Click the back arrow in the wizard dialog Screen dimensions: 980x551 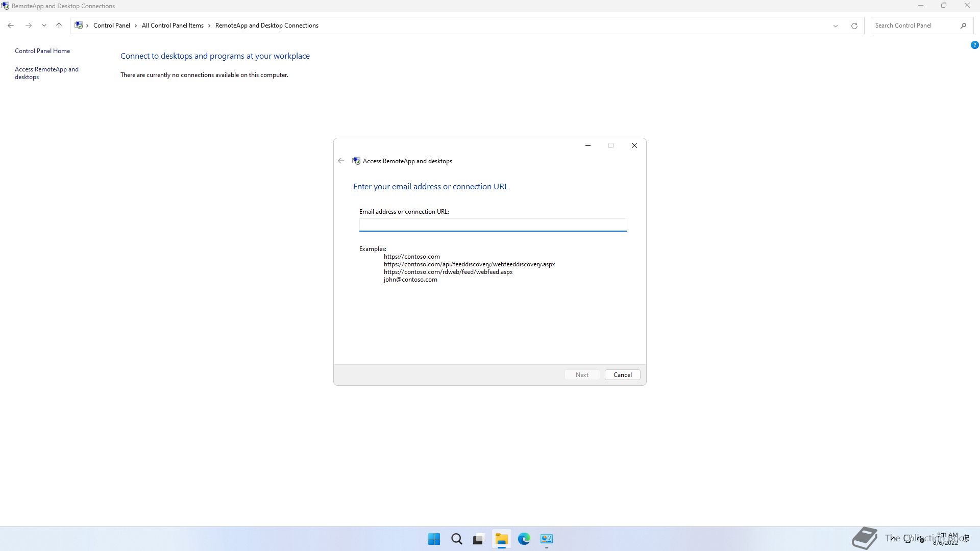[x=341, y=161]
